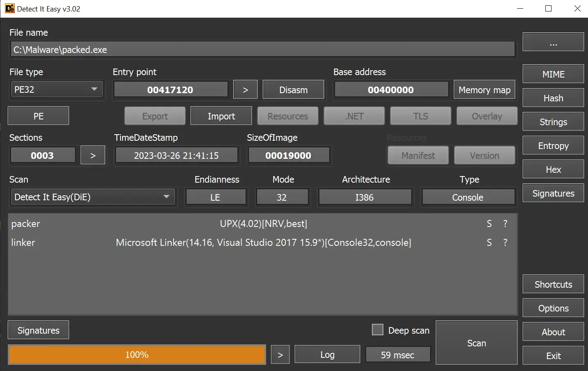Click the 59 msec scan time display
588x371 pixels.
pos(398,355)
